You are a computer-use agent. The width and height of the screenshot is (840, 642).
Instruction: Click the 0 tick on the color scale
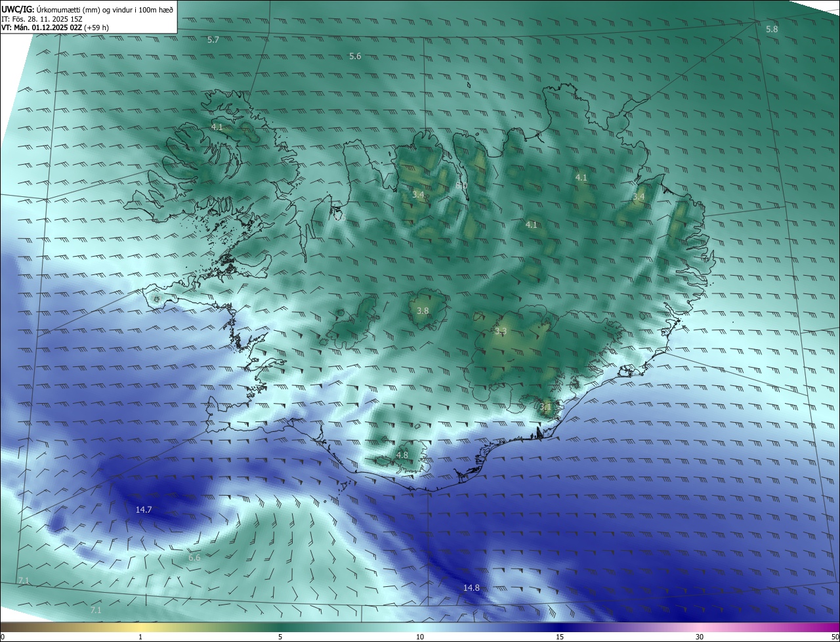pos(2,637)
